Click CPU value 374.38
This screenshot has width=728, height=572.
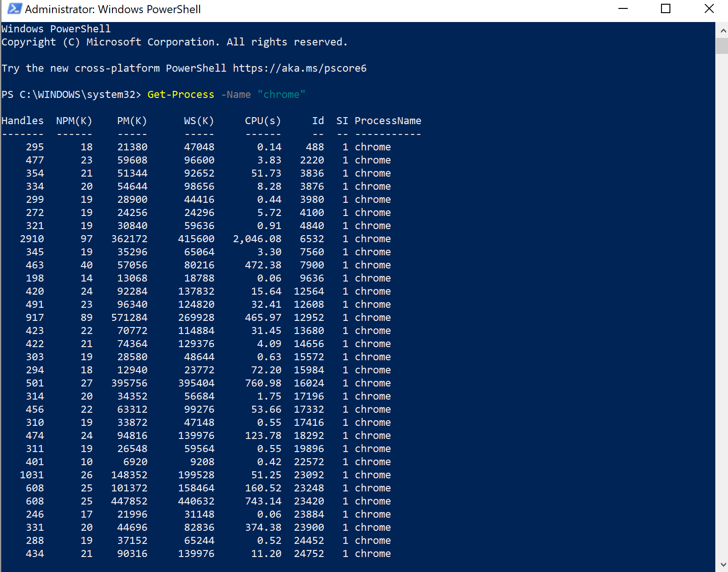263,527
